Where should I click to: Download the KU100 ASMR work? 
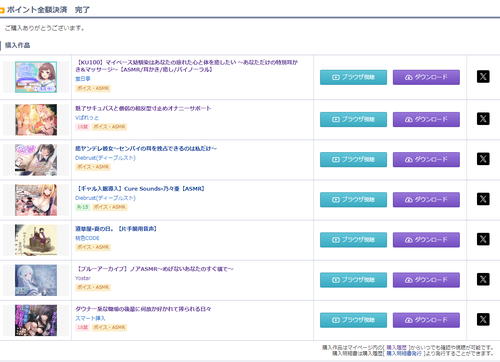pos(426,77)
